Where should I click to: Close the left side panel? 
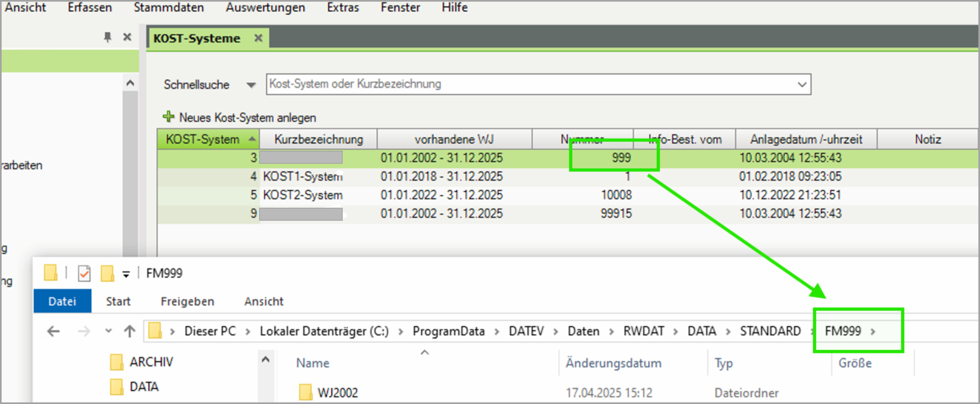pos(127,37)
